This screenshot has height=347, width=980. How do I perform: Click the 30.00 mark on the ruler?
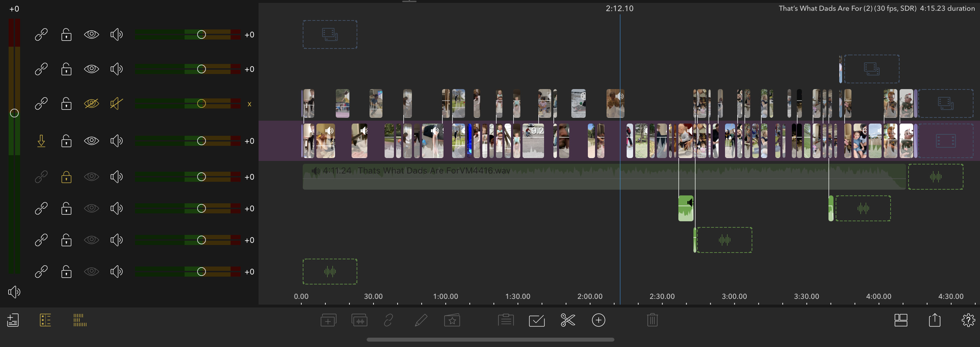(x=373, y=296)
